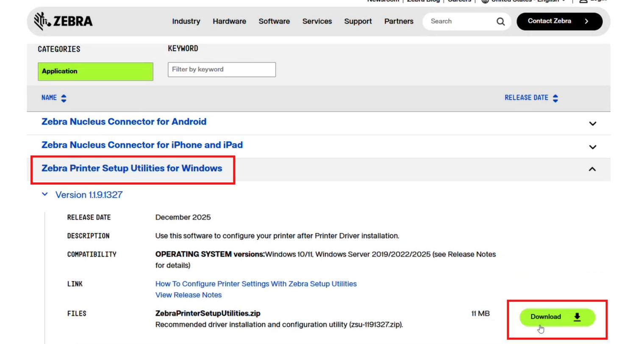Viewport: 644px width, 344px height.
Task: Click the '11 MB' file size
Action: [480, 313]
